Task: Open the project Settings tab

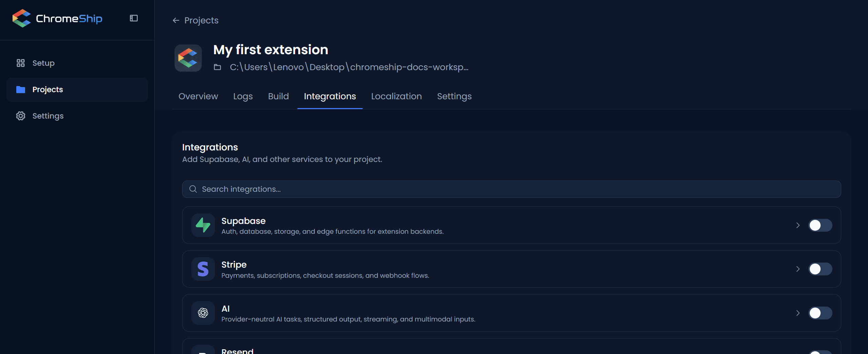Action: [x=454, y=96]
